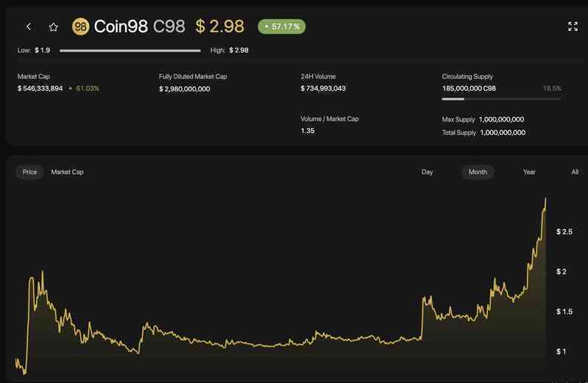Click the 57.17% change badge

[282, 27]
